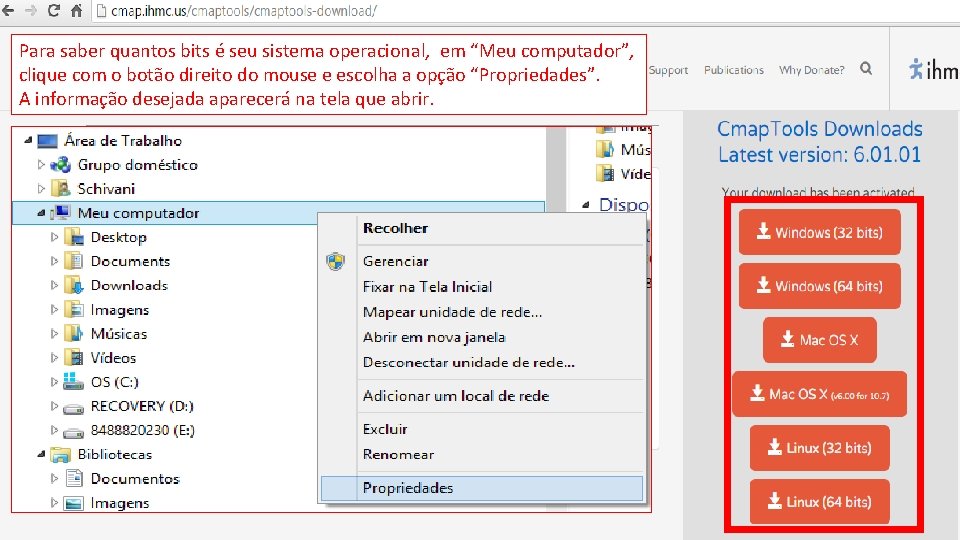Select Meu computador tree label
Screen dimensions: 960x540
click(138, 213)
